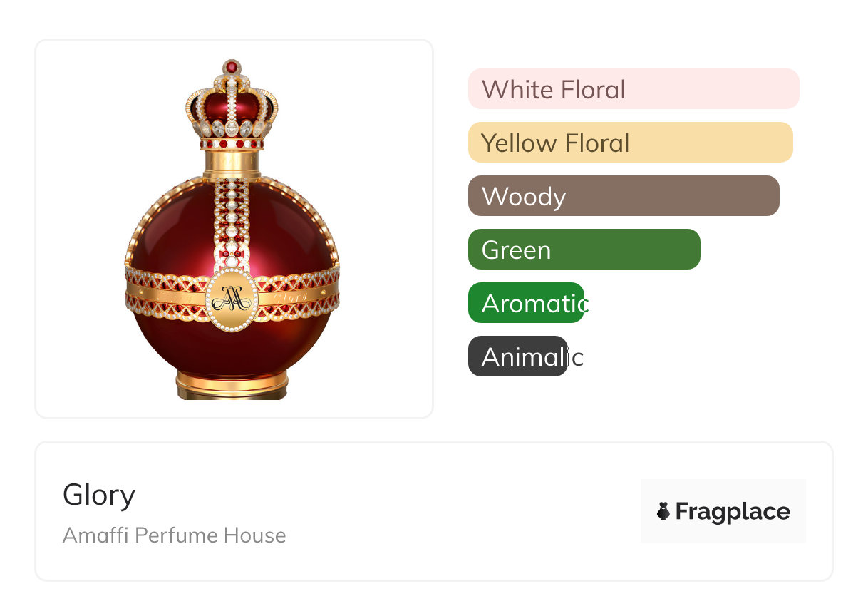Click the Fragplace logo badge background
The image size is (868, 616).
723,511
